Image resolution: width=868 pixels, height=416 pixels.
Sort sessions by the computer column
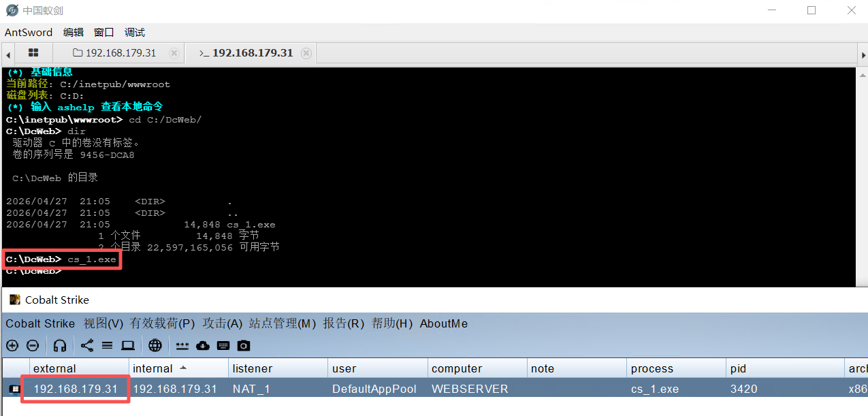pos(477,368)
